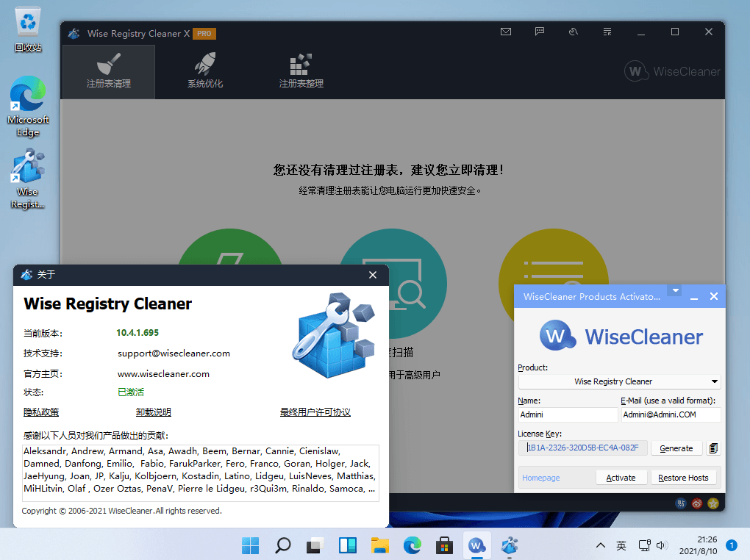Click the Restore Hosts button
Image resolution: width=750 pixels, height=560 pixels.
(x=683, y=478)
